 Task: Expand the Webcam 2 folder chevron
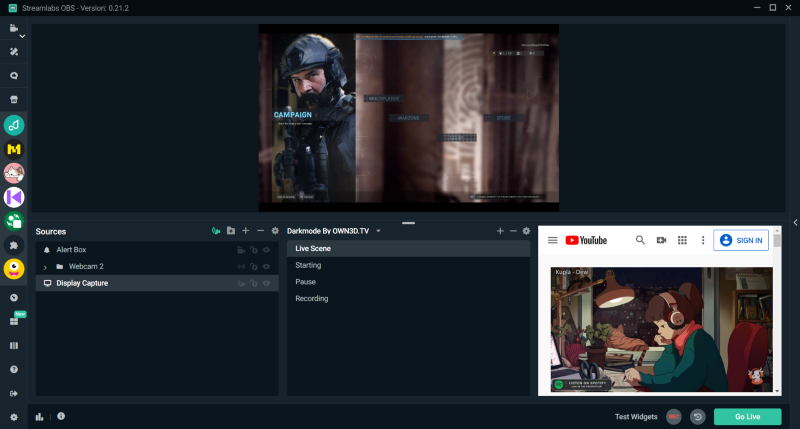pyautogui.click(x=45, y=267)
